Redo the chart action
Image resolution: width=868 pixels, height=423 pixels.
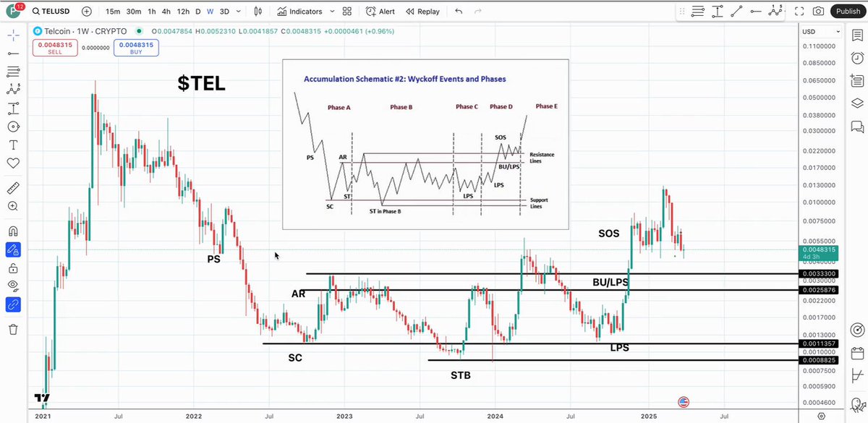click(479, 12)
